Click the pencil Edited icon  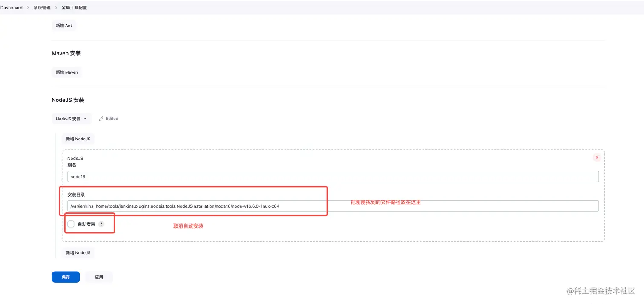[101, 119]
